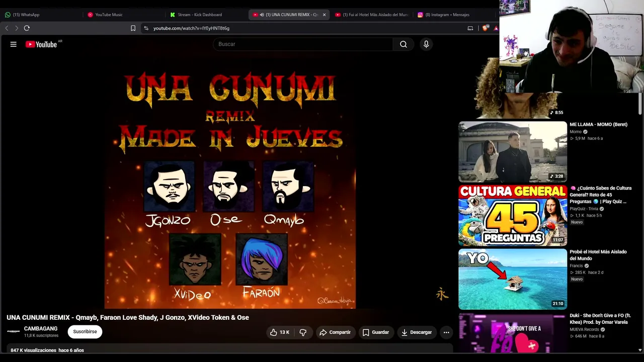Open title '¿Cuánto Sabes de Cultura General?'

coord(601,195)
